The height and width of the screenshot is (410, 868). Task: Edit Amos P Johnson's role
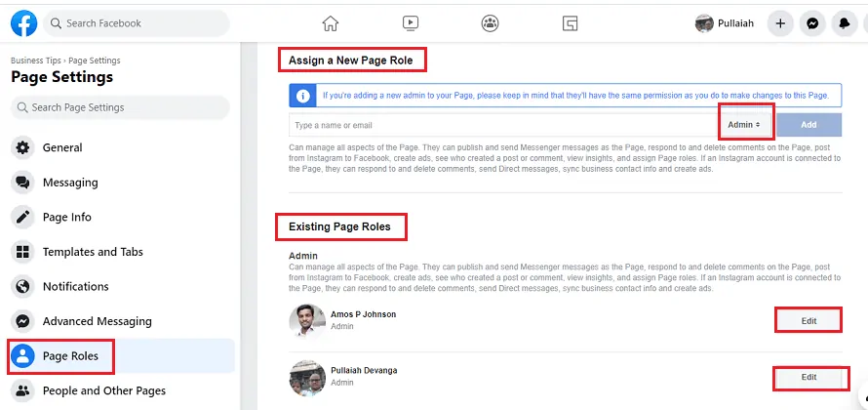click(809, 320)
